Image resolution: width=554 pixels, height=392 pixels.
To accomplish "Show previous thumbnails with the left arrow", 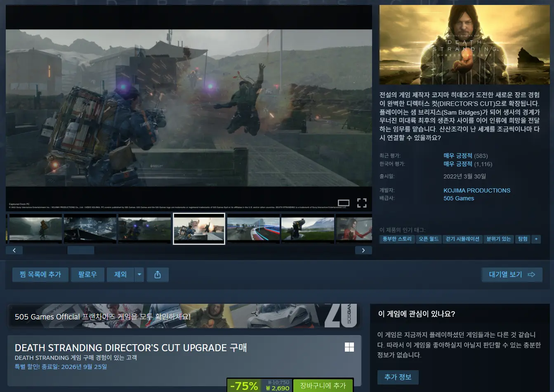I will pos(14,250).
